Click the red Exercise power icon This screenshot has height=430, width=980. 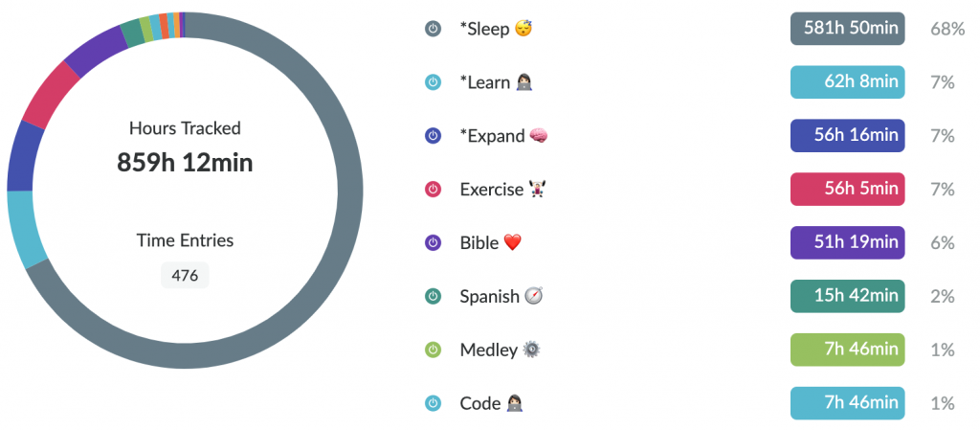coord(434,190)
